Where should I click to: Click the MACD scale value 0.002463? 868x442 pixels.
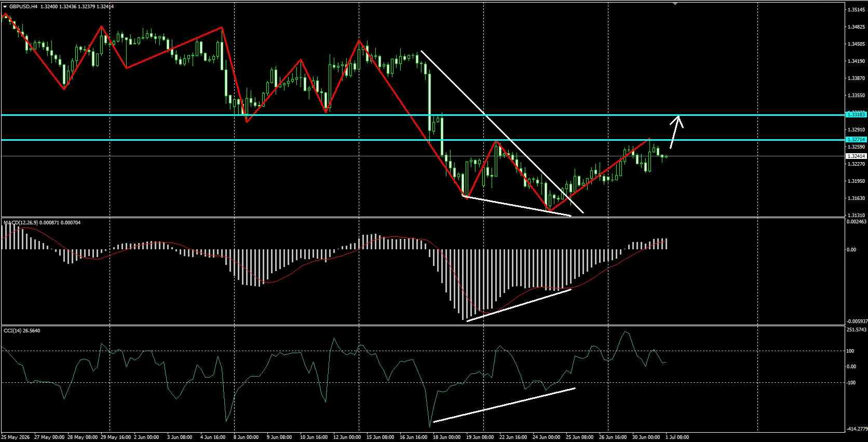856,222
